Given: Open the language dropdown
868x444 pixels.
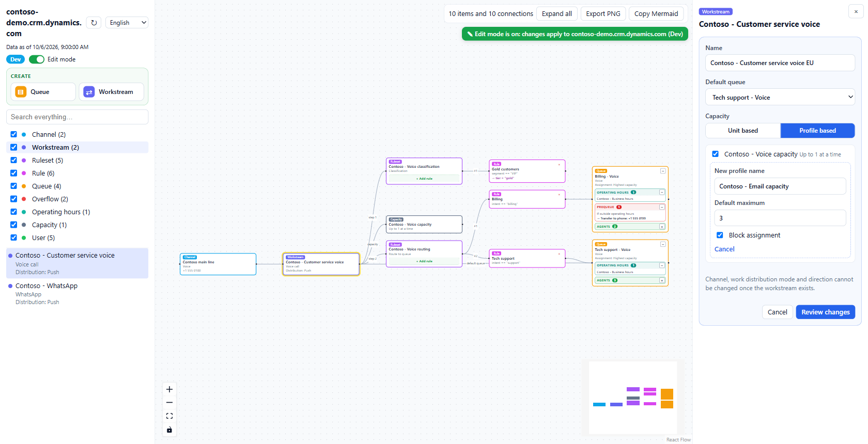Looking at the screenshot, I should point(127,23).
